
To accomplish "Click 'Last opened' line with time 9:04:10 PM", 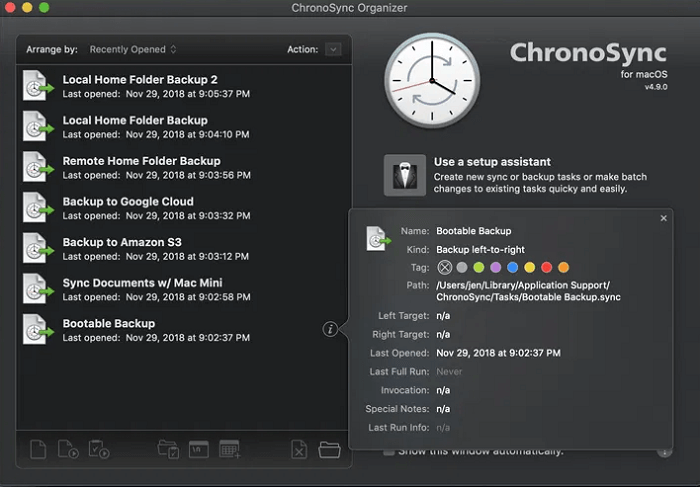I will click(156, 135).
